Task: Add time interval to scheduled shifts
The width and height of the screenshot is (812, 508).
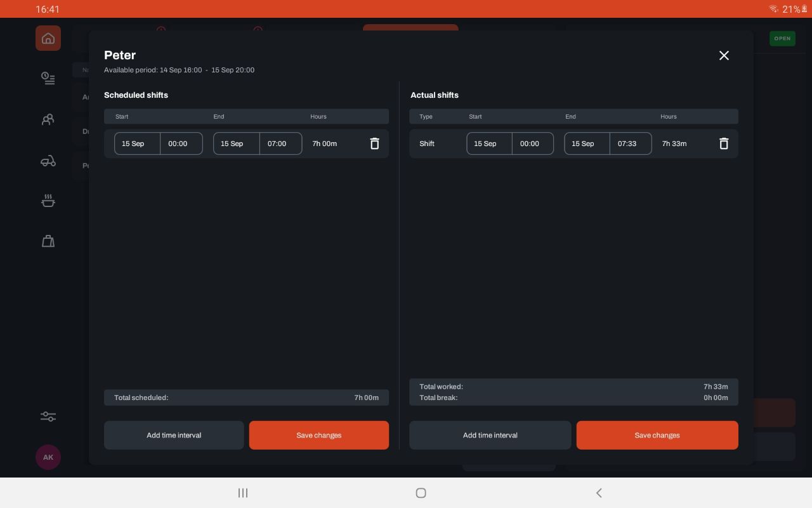Action: pyautogui.click(x=174, y=436)
